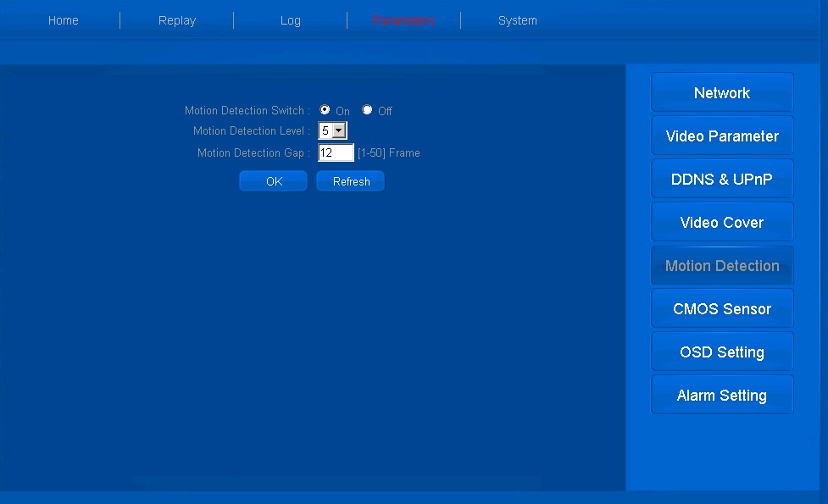Switch to the Replay tab
The height and width of the screenshot is (504, 828).
(x=177, y=20)
